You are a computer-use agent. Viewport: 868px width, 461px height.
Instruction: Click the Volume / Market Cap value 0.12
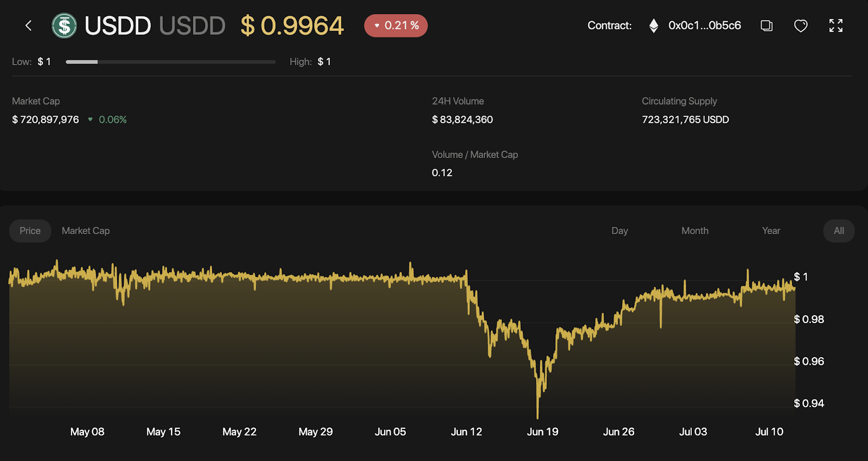point(442,173)
